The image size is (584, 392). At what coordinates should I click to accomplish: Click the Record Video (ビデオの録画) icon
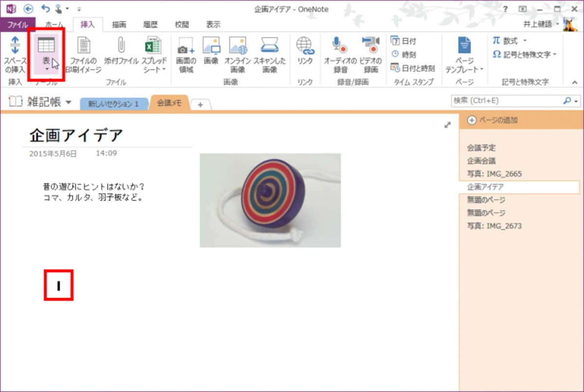coord(370,45)
